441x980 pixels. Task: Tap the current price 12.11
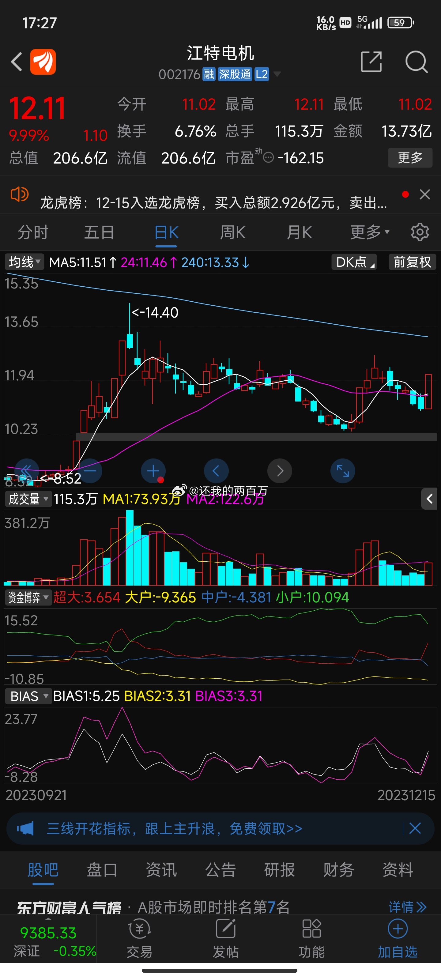(37, 108)
